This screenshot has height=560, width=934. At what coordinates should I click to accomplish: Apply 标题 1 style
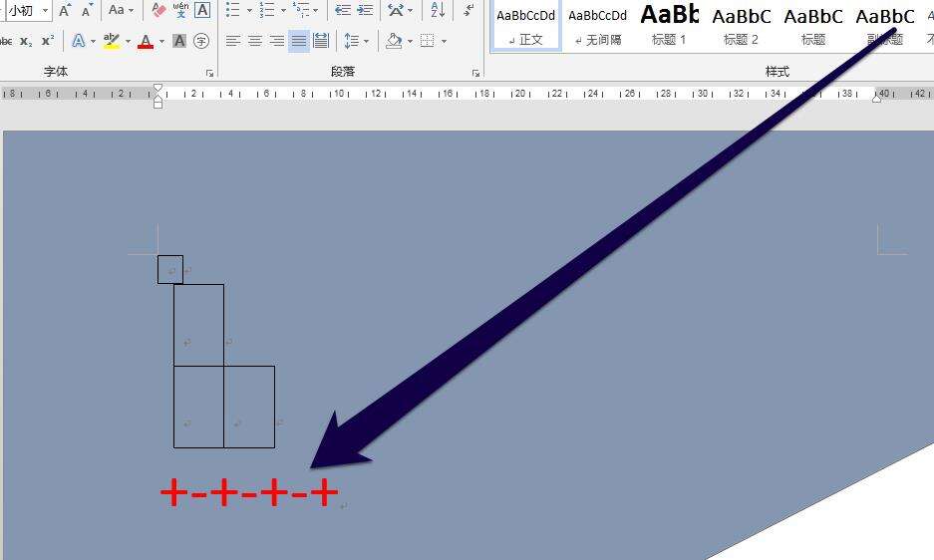click(x=669, y=25)
